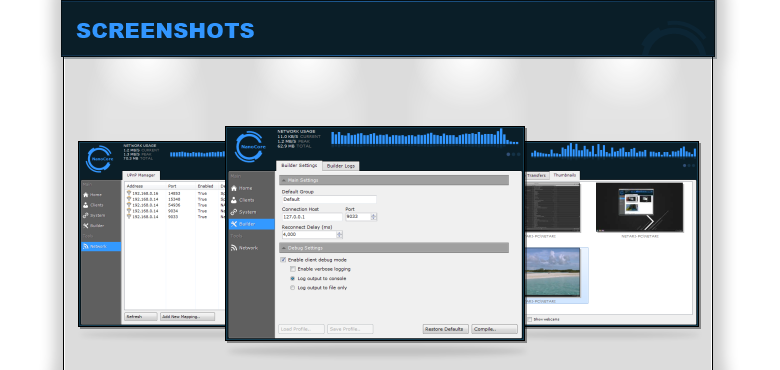Switch to the Builder Settings tab

[x=299, y=166]
